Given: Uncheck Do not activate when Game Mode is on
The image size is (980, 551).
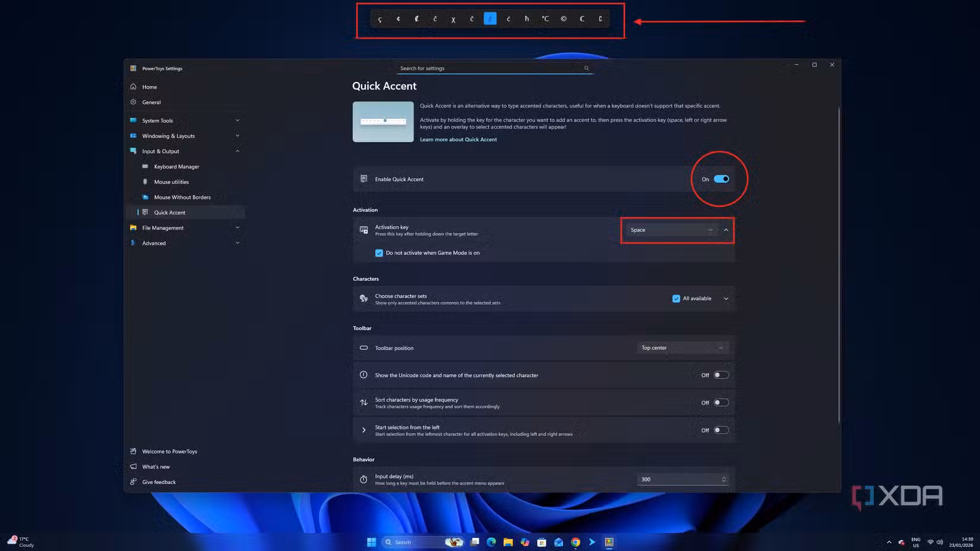Looking at the screenshot, I should coord(379,253).
